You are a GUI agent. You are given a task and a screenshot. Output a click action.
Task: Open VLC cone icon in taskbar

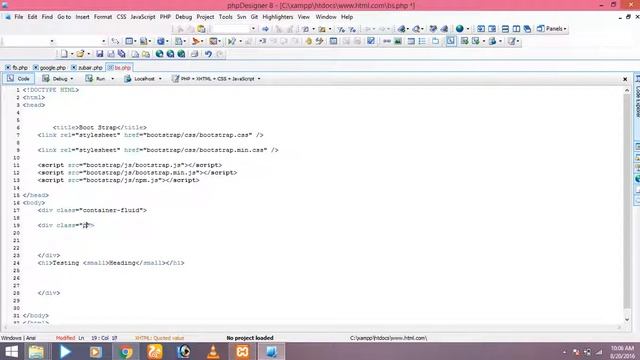(x=213, y=351)
